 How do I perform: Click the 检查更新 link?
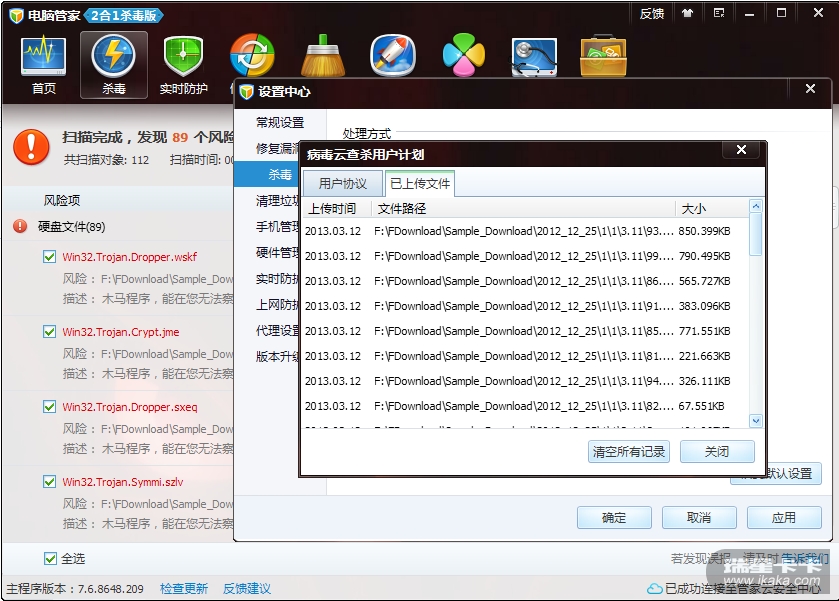click(x=184, y=589)
